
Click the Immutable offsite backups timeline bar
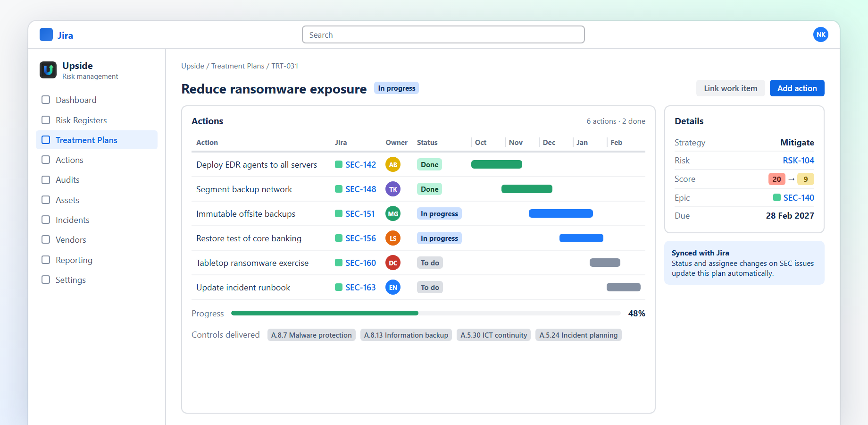[x=561, y=213]
